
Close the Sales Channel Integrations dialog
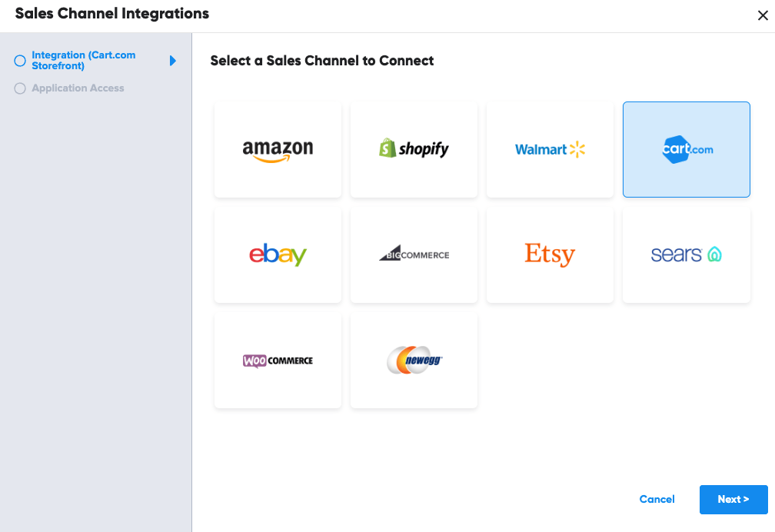point(762,16)
